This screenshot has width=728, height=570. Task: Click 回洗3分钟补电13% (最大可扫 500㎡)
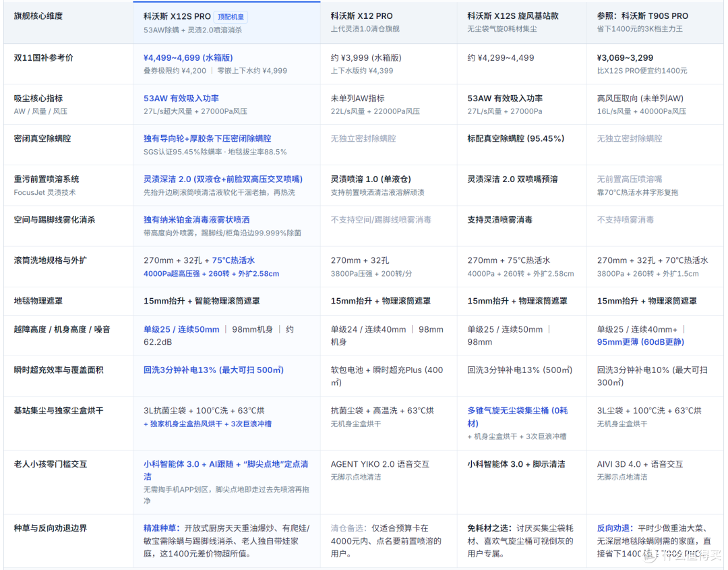pyautogui.click(x=214, y=370)
